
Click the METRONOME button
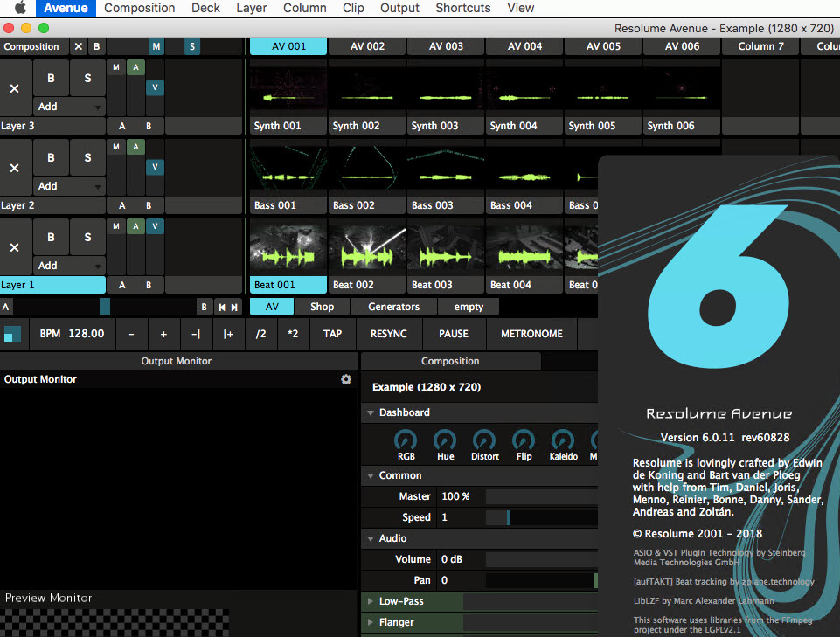pos(531,334)
